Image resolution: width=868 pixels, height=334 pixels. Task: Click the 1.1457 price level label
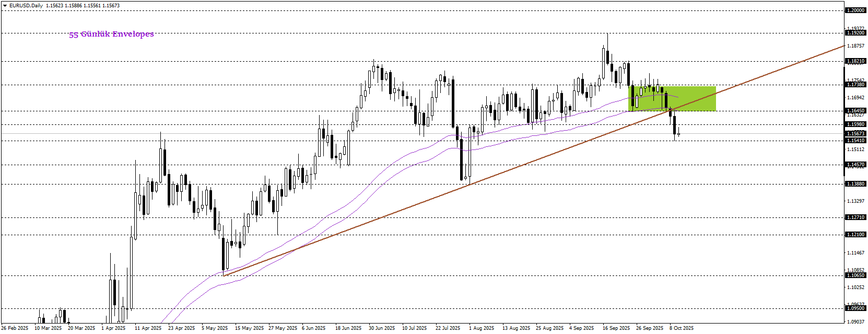point(855,165)
